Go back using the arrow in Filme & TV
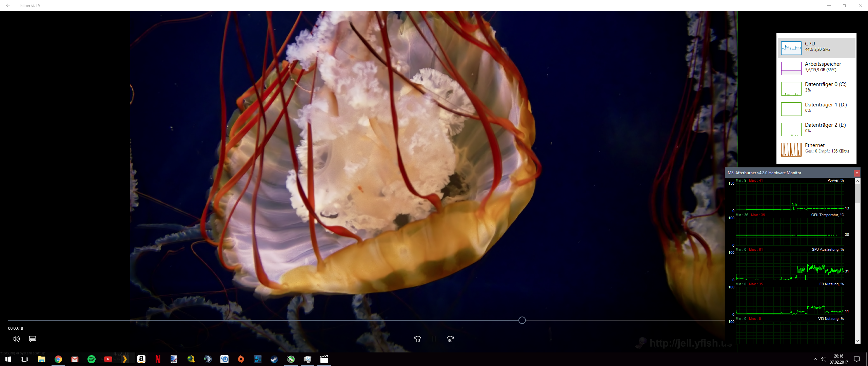The image size is (868, 366). (x=8, y=5)
